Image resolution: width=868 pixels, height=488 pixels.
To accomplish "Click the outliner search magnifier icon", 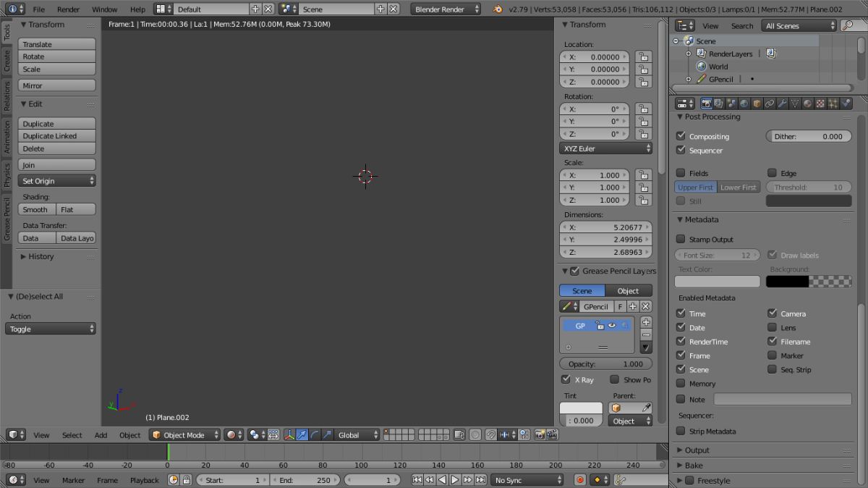I will (847, 25).
